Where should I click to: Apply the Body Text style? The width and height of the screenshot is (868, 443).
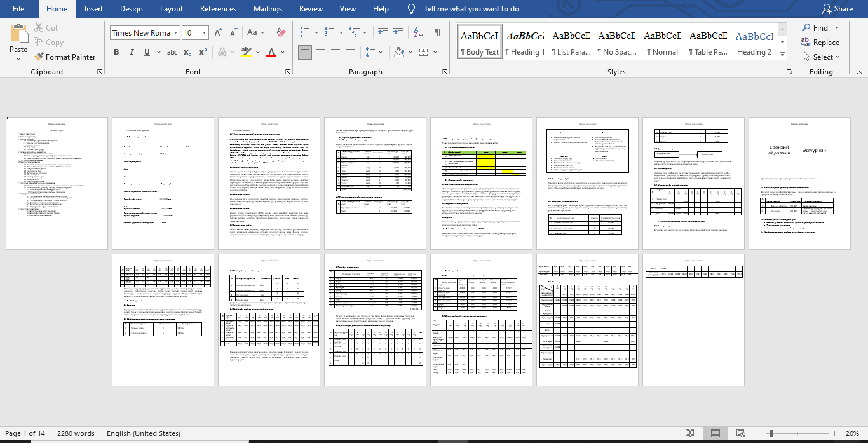480,42
